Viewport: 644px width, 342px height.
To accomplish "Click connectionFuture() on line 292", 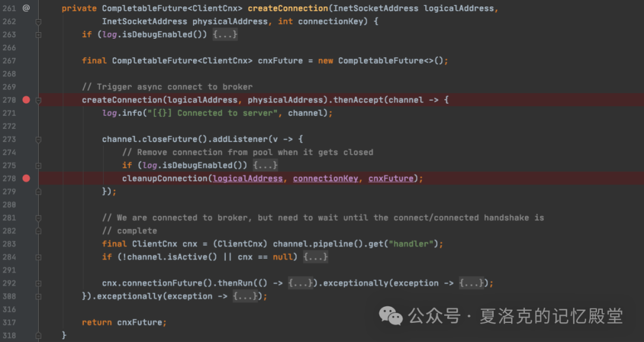I will tap(167, 284).
